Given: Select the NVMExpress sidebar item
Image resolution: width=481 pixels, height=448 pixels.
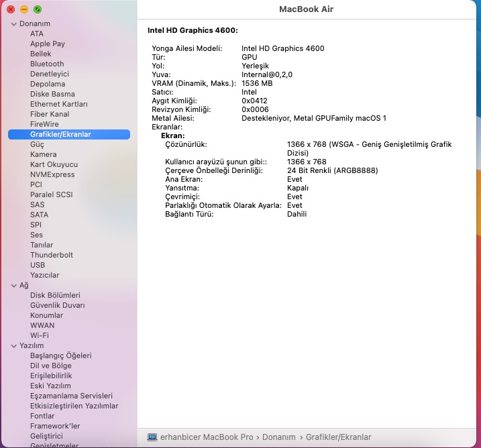Looking at the screenshot, I should [52, 175].
